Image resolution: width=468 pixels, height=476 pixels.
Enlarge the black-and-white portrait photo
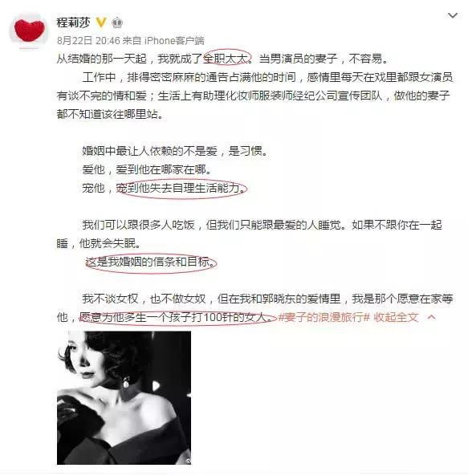[124, 397]
